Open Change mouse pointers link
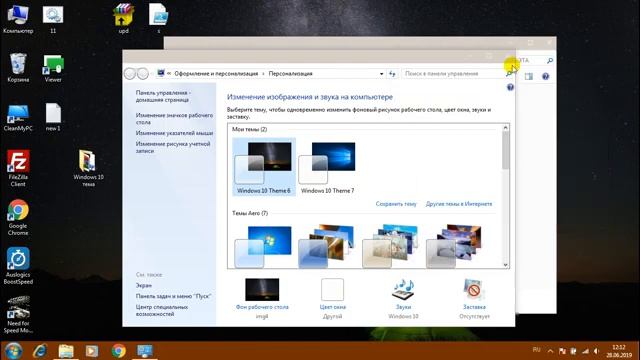The width and height of the screenshot is (640, 360). [x=174, y=133]
